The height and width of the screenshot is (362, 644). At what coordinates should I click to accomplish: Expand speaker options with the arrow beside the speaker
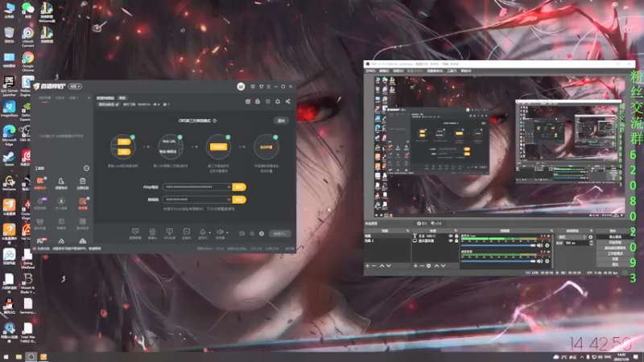227,232
